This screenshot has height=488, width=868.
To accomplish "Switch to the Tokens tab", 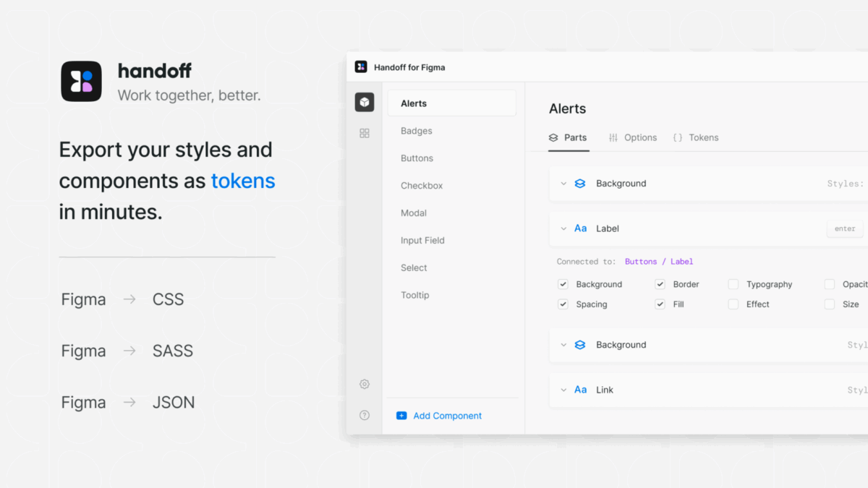I will 696,137.
